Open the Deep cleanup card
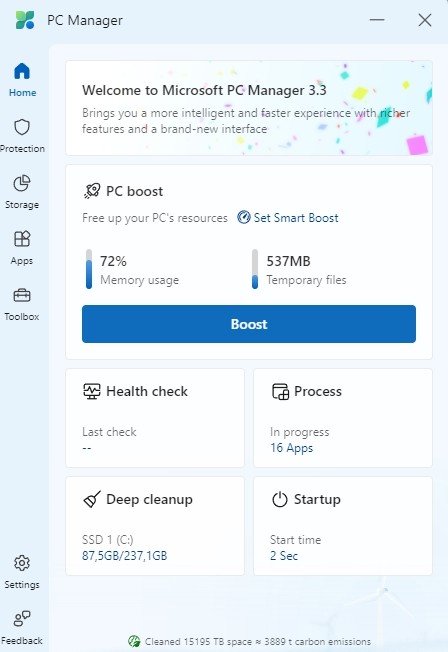This screenshot has width=448, height=652. click(x=155, y=526)
